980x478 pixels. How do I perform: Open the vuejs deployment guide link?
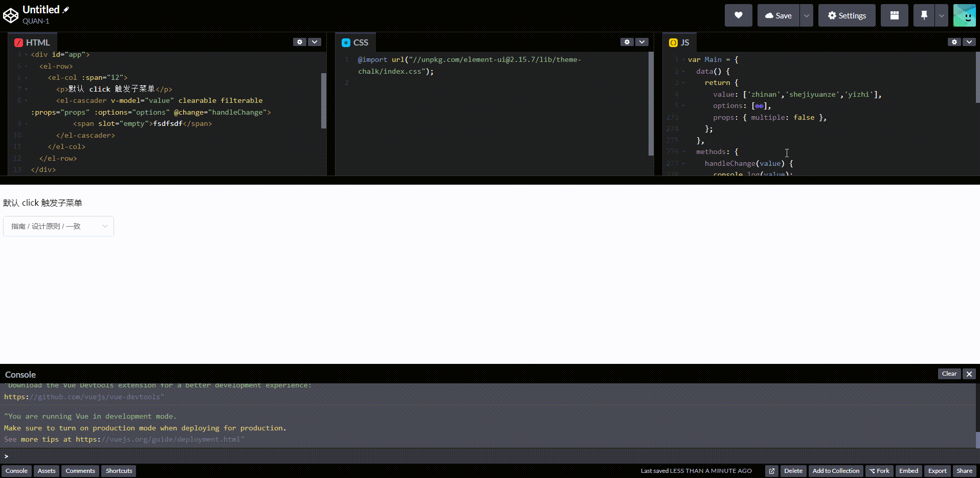(160, 440)
